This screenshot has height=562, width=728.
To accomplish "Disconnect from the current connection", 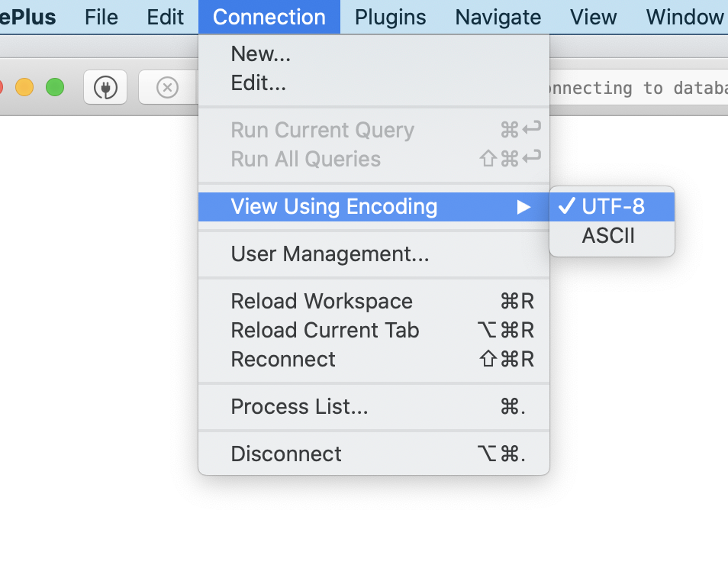I will pos(286,454).
